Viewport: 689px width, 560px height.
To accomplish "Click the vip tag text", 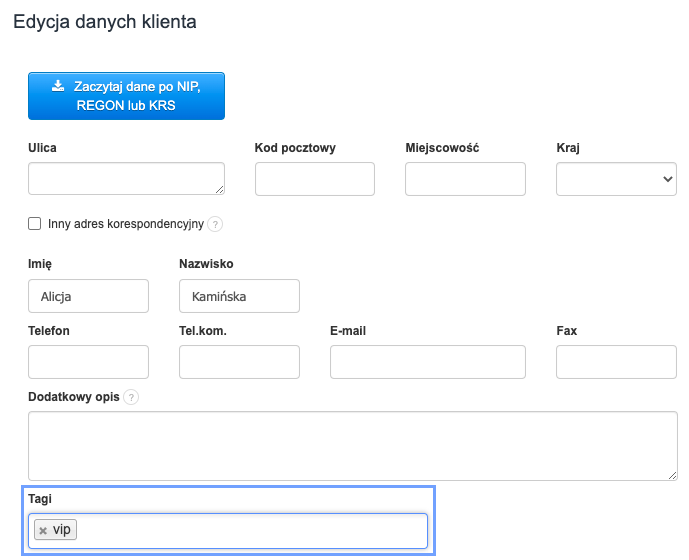I will coord(62,530).
